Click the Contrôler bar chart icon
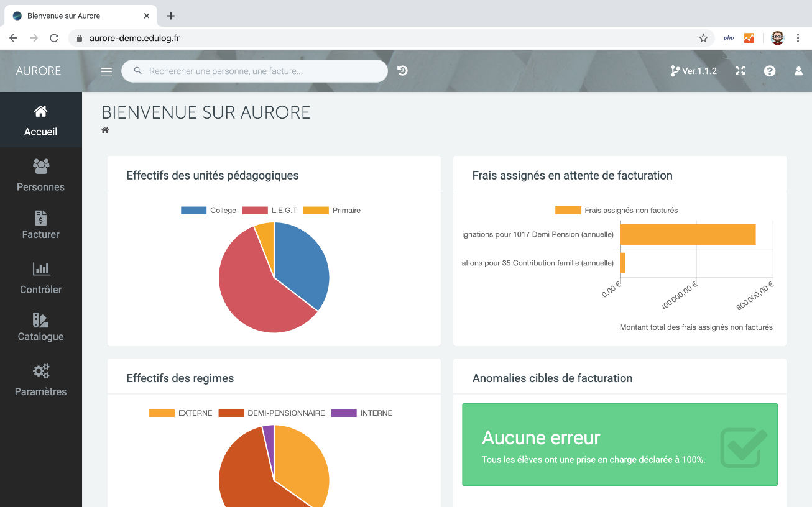Viewport: 812px width, 507px height. (41, 269)
